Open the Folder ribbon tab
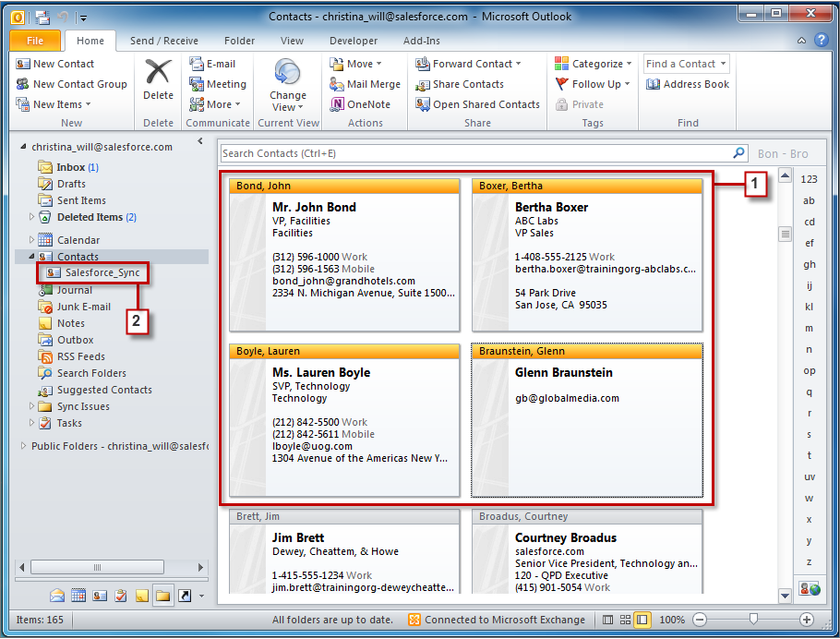The height and width of the screenshot is (639, 840). tap(239, 41)
